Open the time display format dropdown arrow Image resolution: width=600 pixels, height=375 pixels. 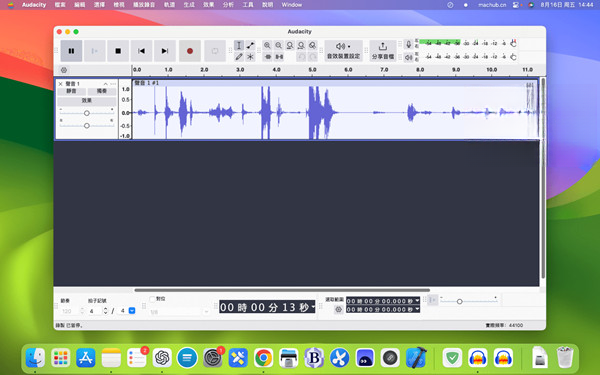coord(313,307)
